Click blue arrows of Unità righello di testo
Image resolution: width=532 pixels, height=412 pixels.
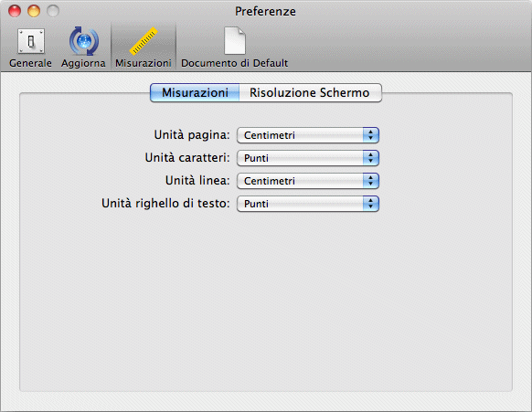pos(370,204)
